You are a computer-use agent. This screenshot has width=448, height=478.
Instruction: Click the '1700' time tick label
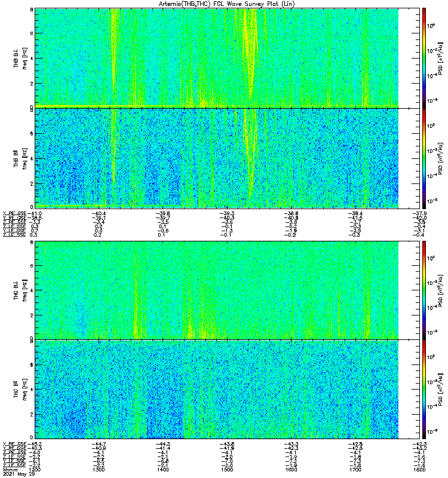355,470
